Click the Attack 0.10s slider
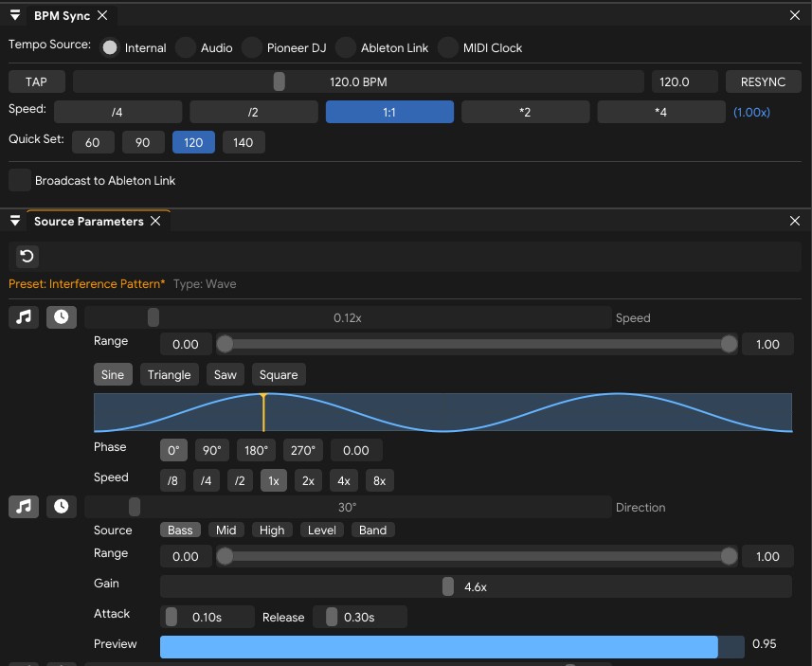The image size is (812, 666). 208,617
